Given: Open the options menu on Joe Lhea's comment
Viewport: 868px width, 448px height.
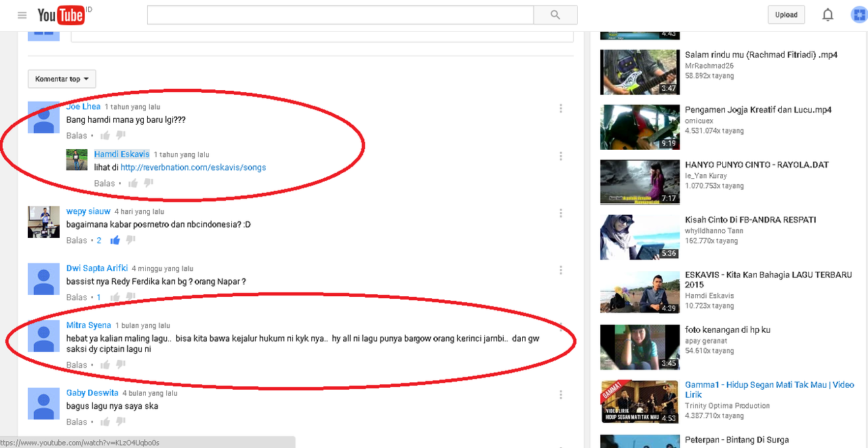Looking at the screenshot, I should tap(561, 108).
